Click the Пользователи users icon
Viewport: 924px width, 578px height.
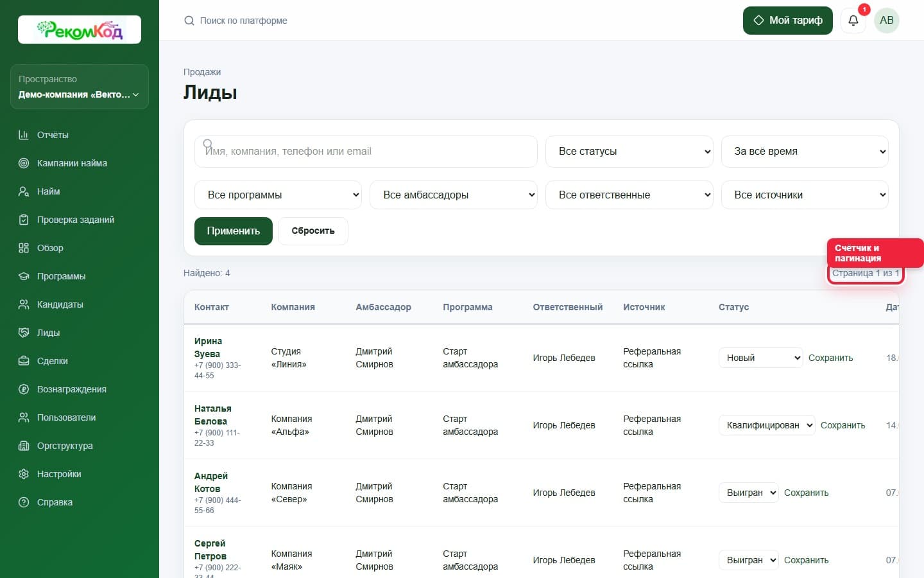(24, 417)
